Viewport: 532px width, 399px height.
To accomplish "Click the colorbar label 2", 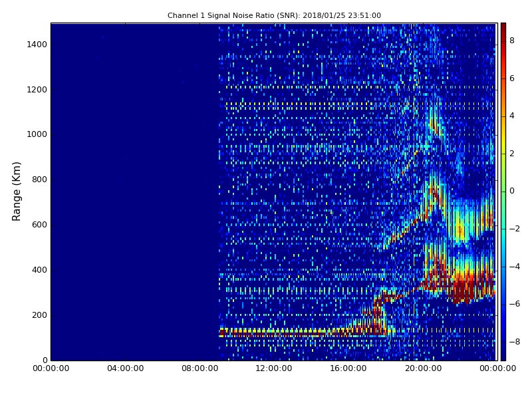I will 512,154.
